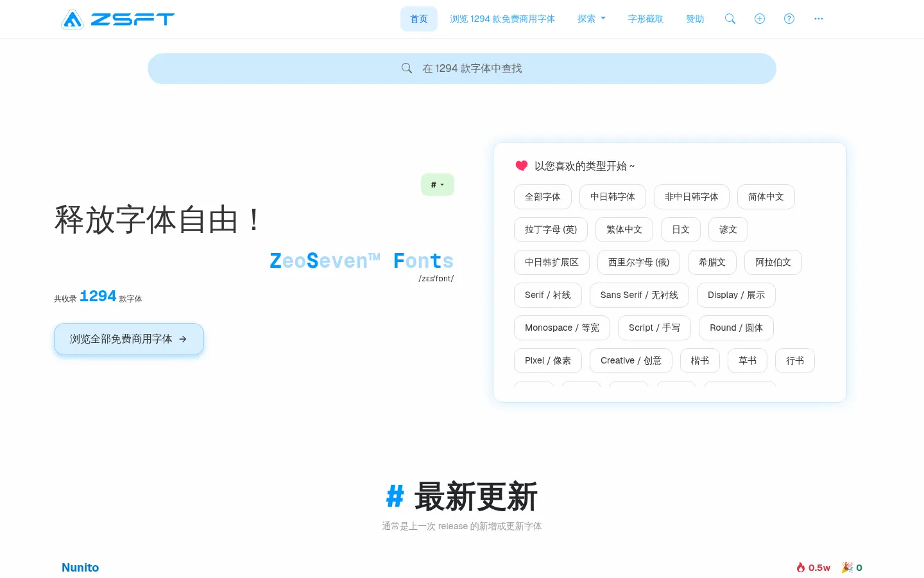Expand the 探索 dropdown menu
Screen dimensions: 924x578
pyautogui.click(x=592, y=19)
